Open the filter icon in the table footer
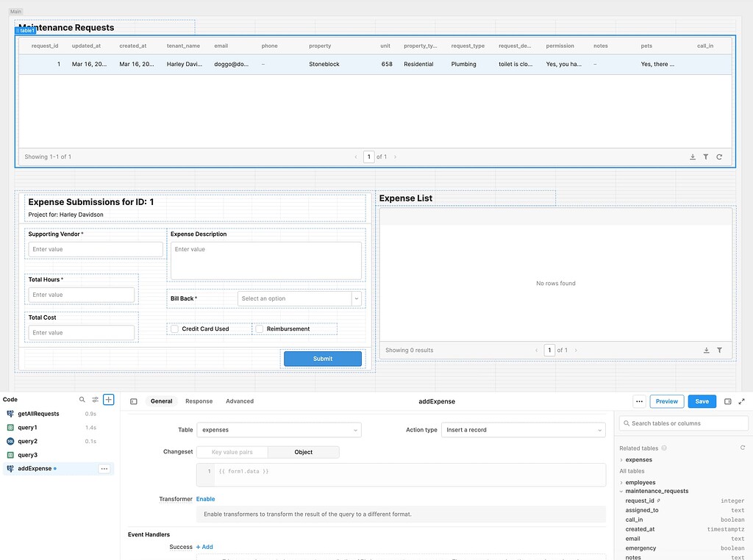 [x=706, y=157]
